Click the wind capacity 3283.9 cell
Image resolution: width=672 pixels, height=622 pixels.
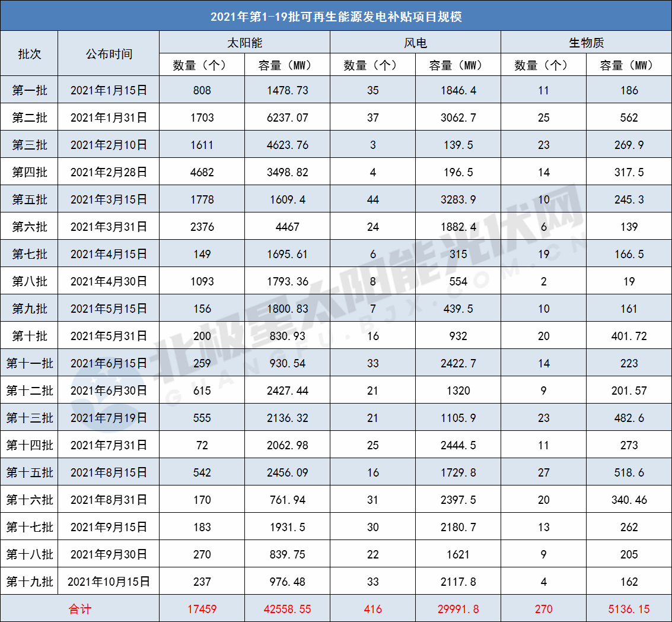[457, 199]
